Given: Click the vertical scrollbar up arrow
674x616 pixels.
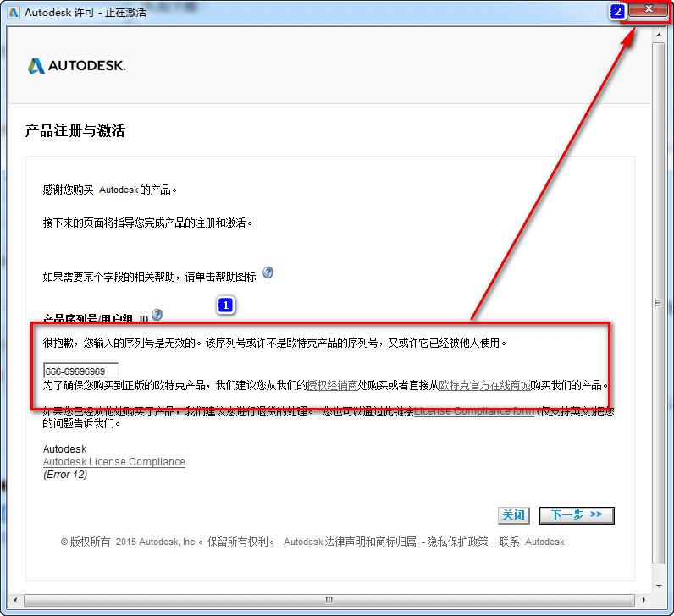Looking at the screenshot, I should point(659,34).
